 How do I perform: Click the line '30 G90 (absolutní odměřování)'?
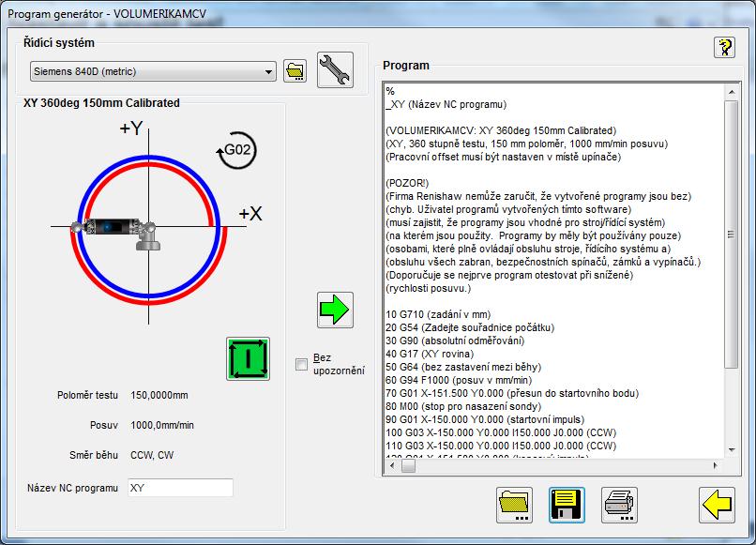click(x=455, y=341)
